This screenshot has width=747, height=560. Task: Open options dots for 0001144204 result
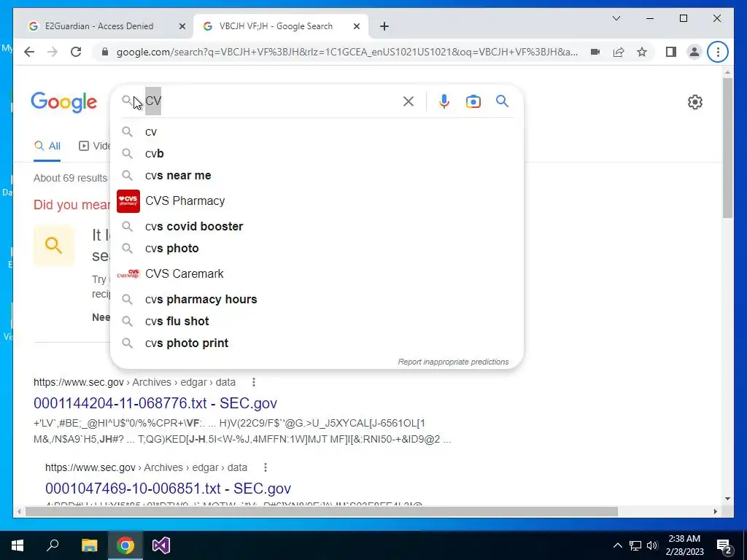[x=254, y=382]
